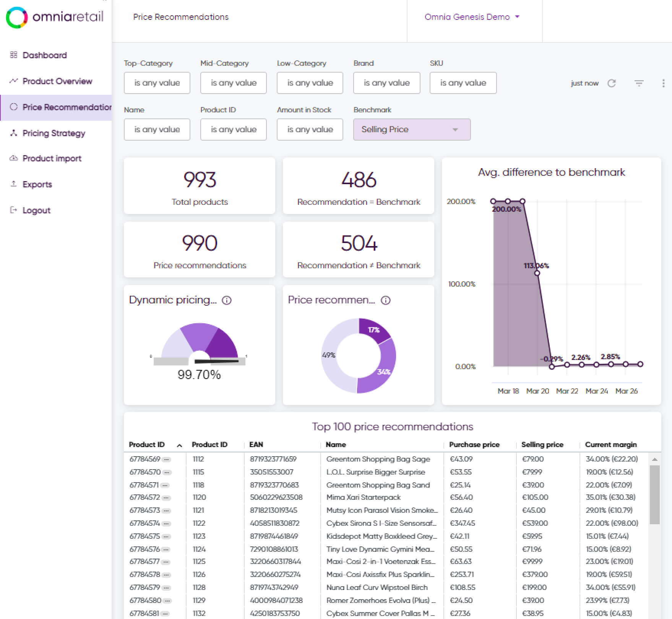
Task: Click EAN 4058511830872 cell
Action: (274, 523)
